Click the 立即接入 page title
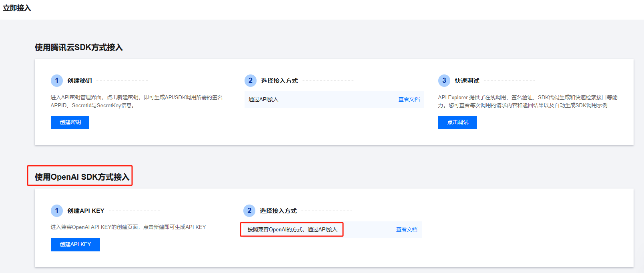Image resolution: width=644 pixels, height=273 pixels. (x=17, y=8)
